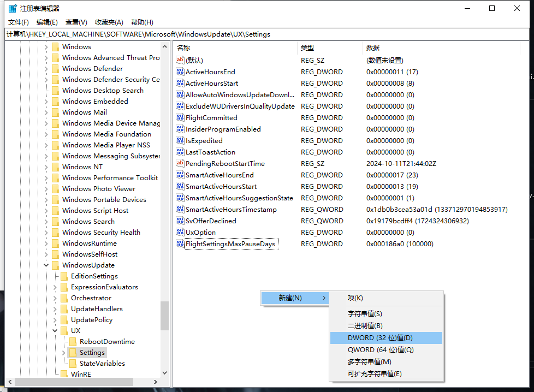Expand the Windows Defender node
Image resolution: width=534 pixels, height=392 pixels.
pyautogui.click(x=46, y=68)
